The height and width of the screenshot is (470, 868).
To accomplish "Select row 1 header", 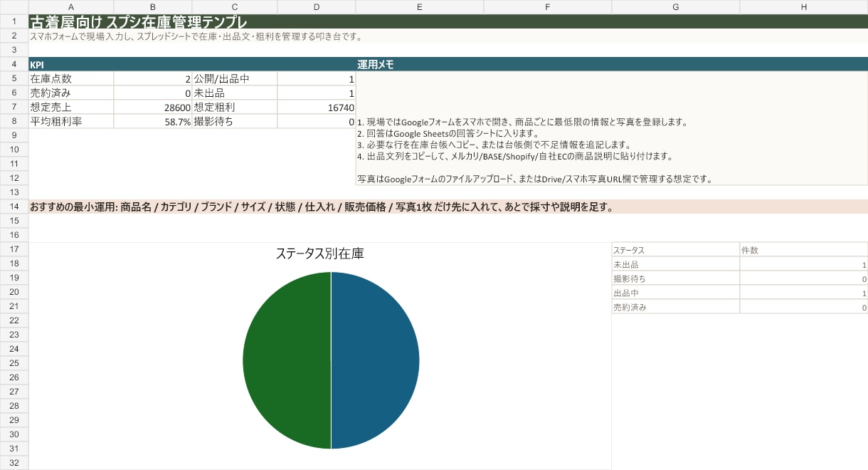I will tap(14, 21).
